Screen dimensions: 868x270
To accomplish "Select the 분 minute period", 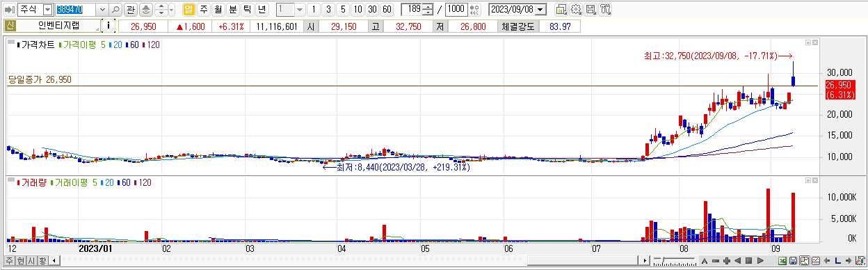I will pos(232,10).
